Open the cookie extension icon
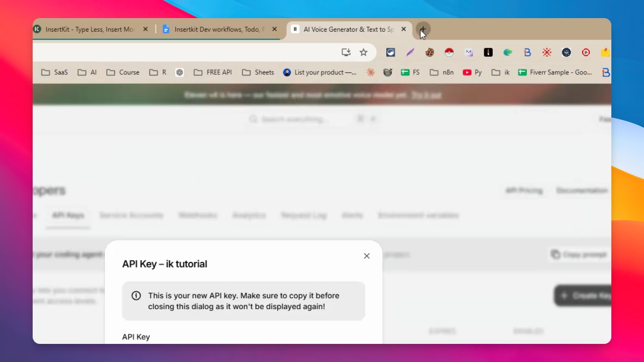 (x=430, y=52)
